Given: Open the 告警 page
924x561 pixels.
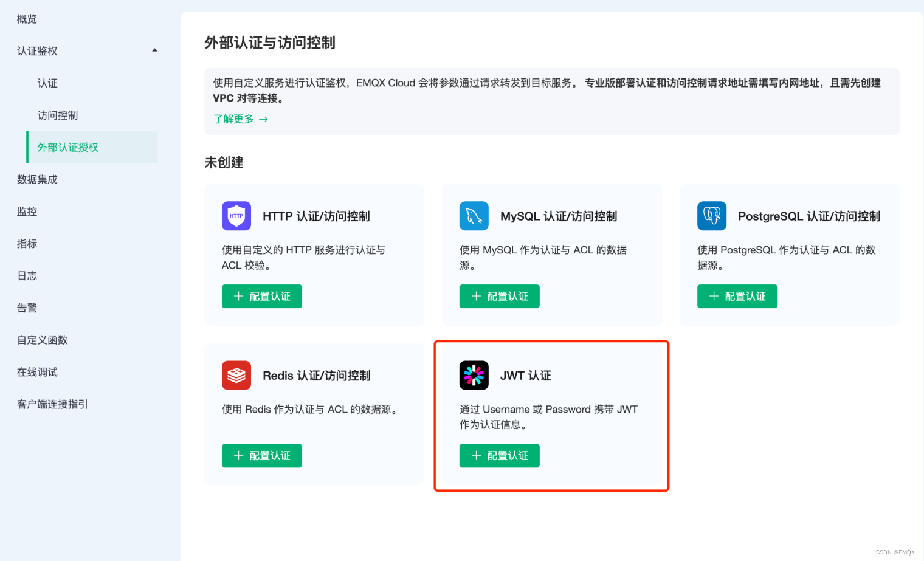Looking at the screenshot, I should pyautogui.click(x=26, y=308).
